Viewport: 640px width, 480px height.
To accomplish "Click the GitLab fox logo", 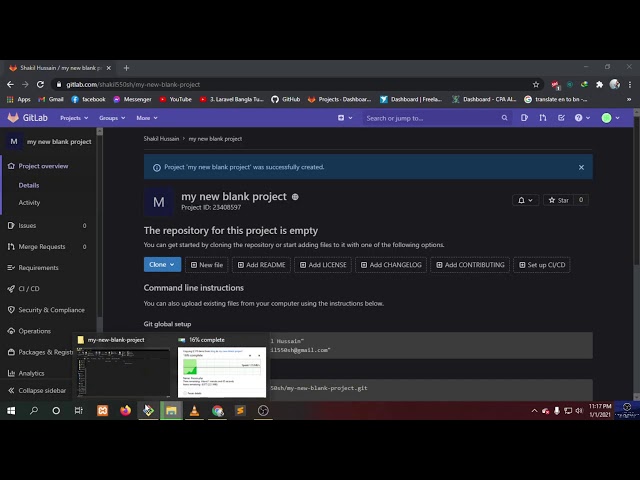I will coord(13,118).
